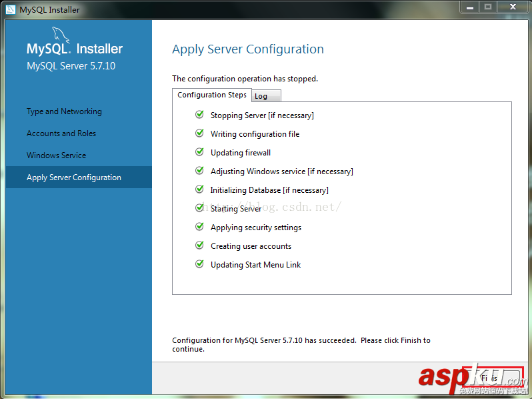Go to the Windows Service step
The height and width of the screenshot is (399, 532).
click(x=56, y=155)
